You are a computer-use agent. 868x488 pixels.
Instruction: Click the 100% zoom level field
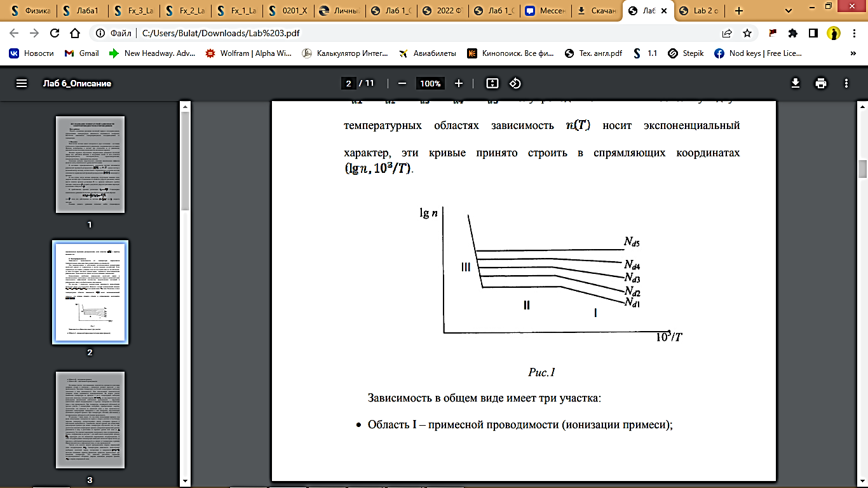[x=430, y=83]
